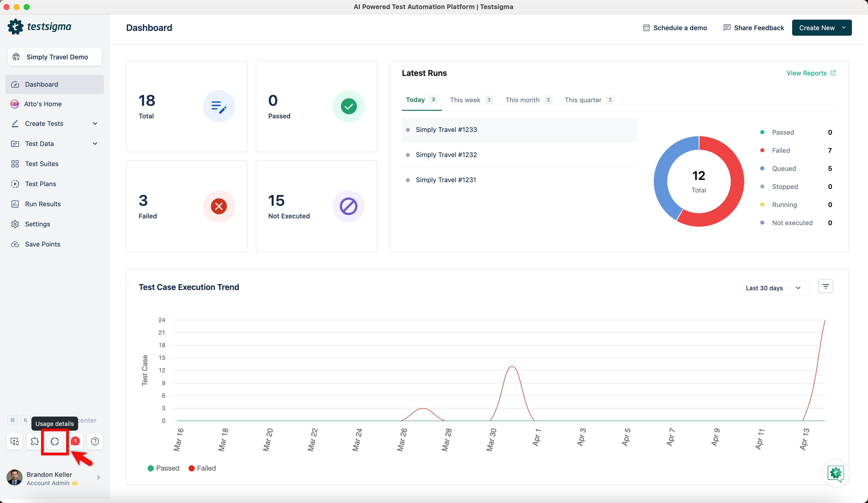Toggle the Failed series in chart legend
The height and width of the screenshot is (503, 868).
point(202,468)
